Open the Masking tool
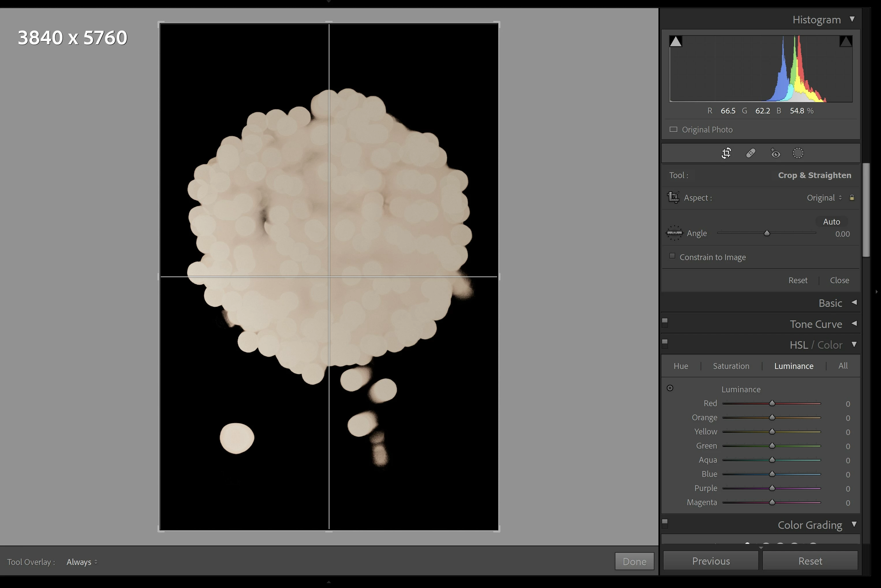 [798, 153]
